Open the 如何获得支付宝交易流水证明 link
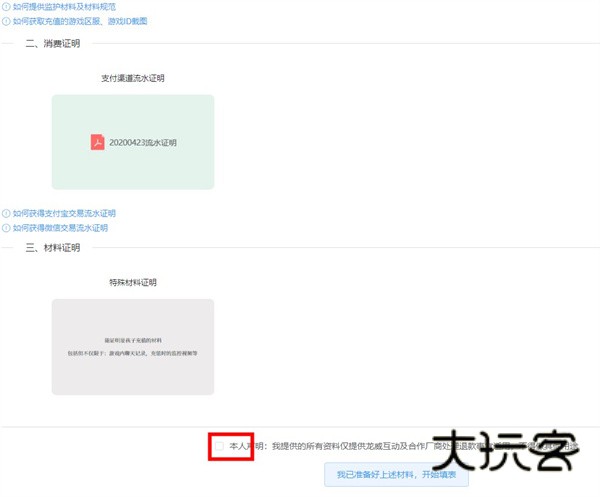 [64, 213]
